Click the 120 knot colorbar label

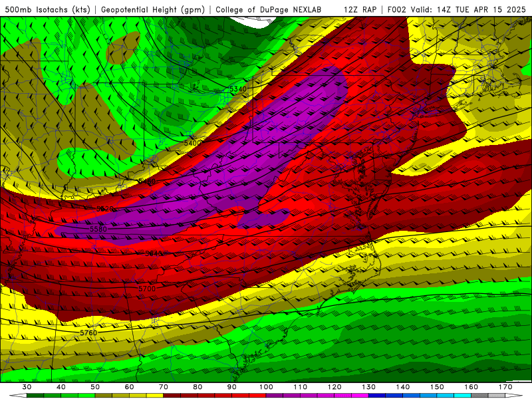coord(334,387)
